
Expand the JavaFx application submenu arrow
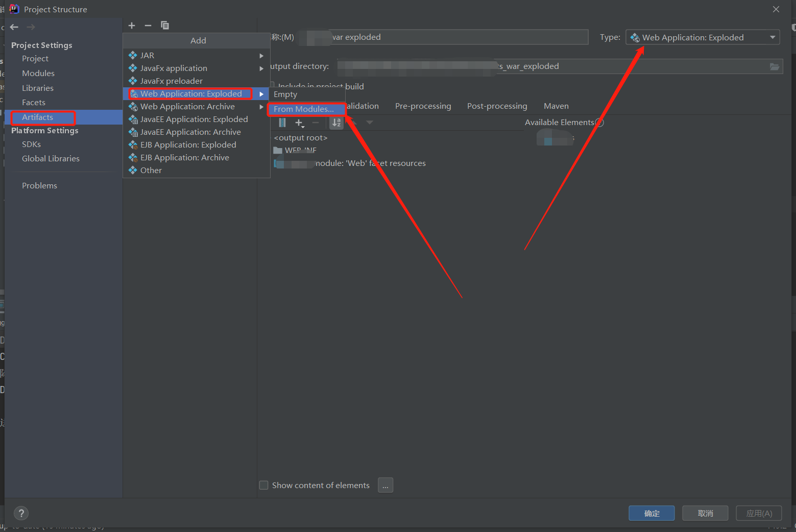[261, 68]
